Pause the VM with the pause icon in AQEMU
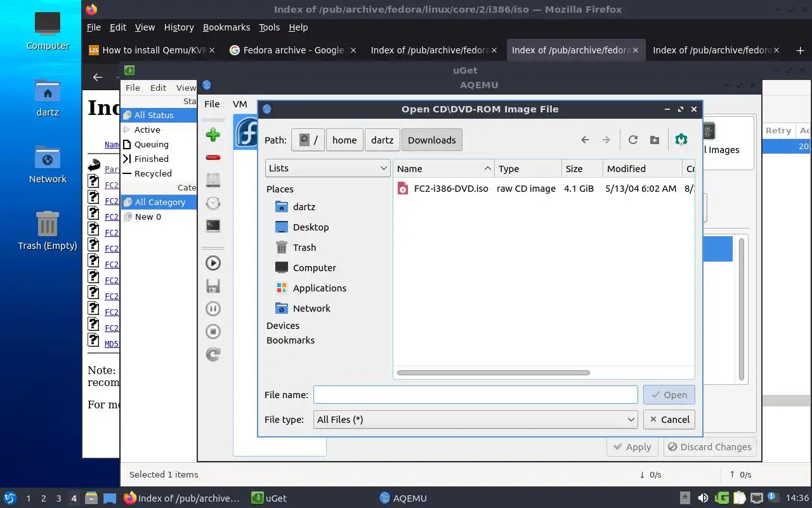Image resolution: width=812 pixels, height=508 pixels. click(x=213, y=309)
